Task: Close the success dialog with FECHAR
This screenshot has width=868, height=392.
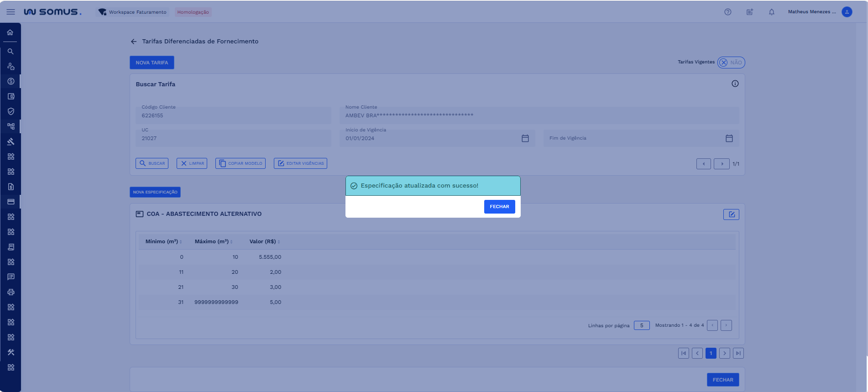Action: coord(499,207)
